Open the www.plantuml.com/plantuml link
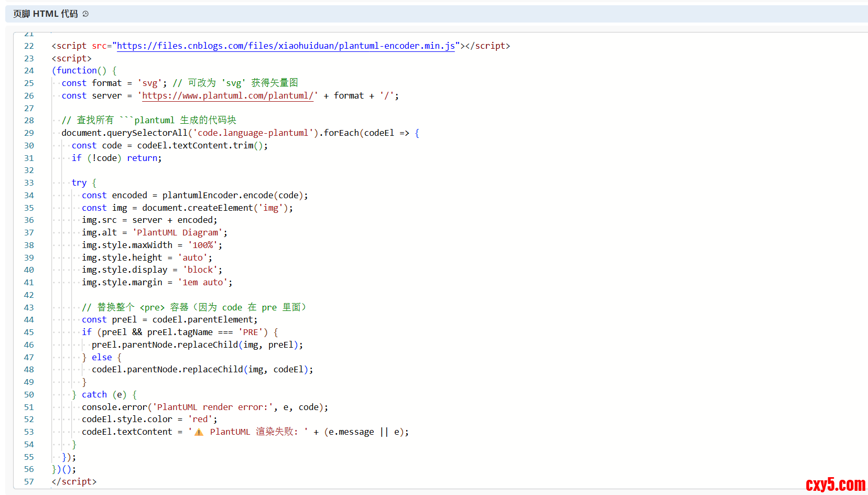 227,96
